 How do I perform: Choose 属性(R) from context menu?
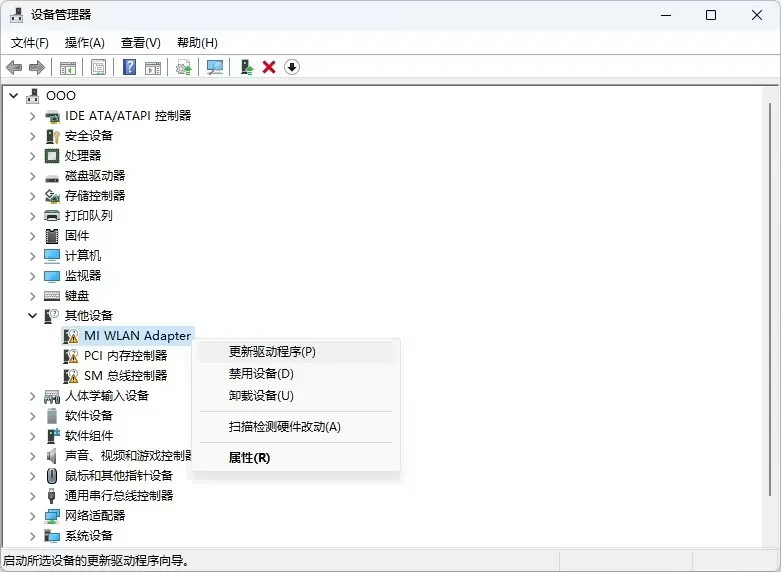[296, 458]
